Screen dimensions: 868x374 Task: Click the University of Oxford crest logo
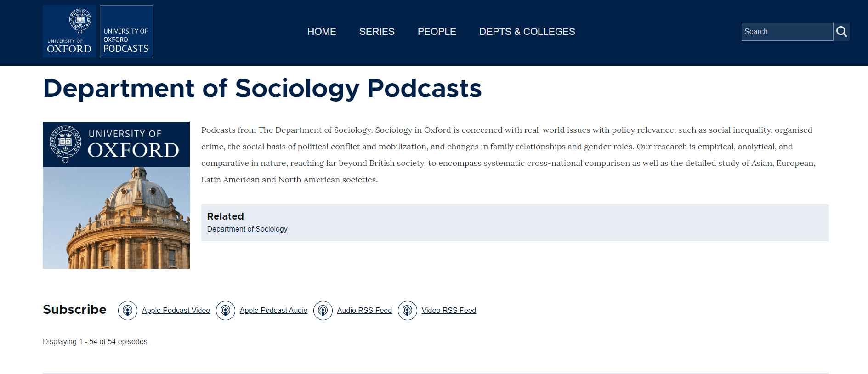pyautogui.click(x=69, y=31)
